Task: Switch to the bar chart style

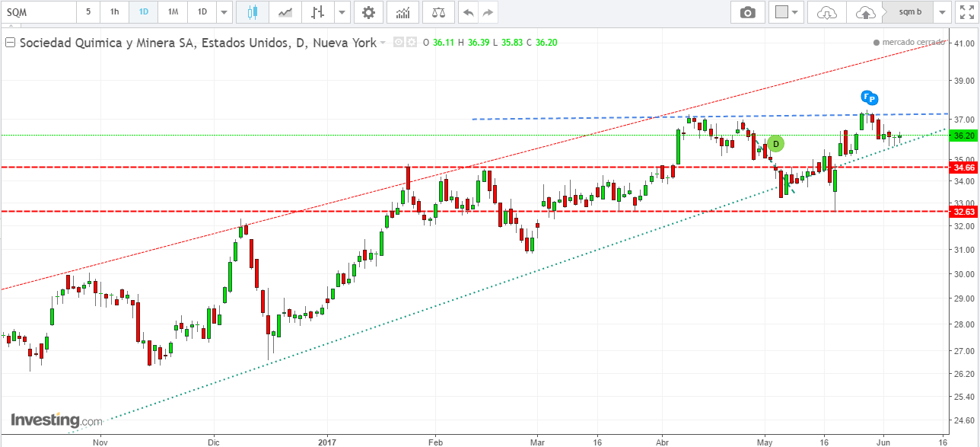Action: [x=318, y=12]
